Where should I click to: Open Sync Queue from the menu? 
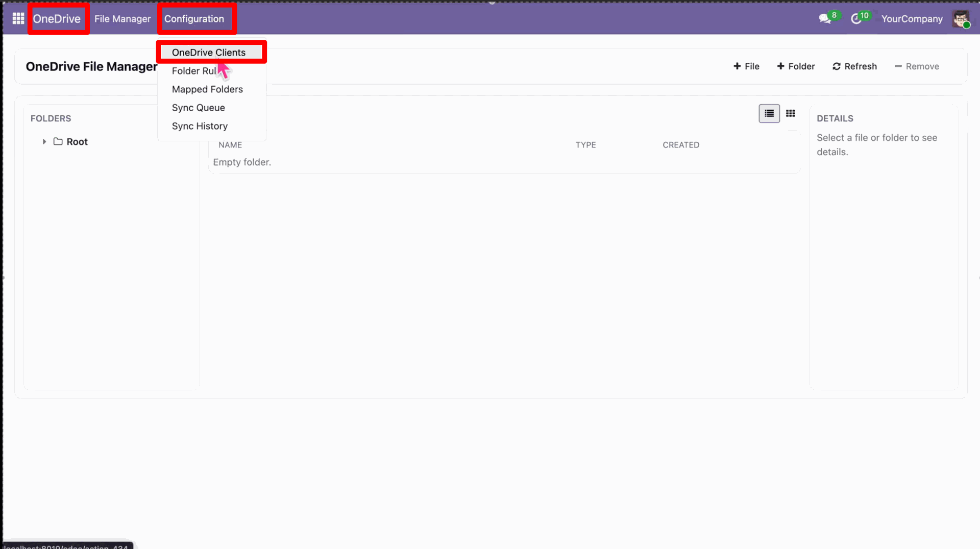199,108
